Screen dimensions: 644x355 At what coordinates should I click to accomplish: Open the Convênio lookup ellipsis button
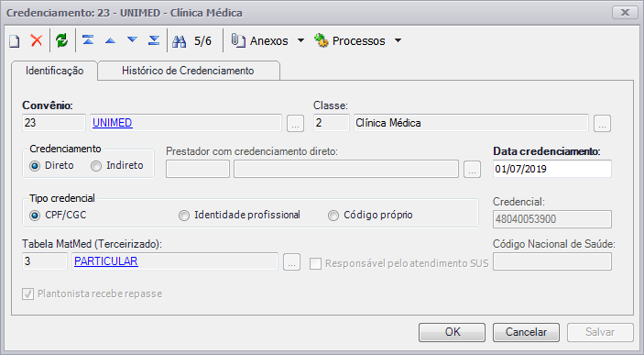(295, 124)
